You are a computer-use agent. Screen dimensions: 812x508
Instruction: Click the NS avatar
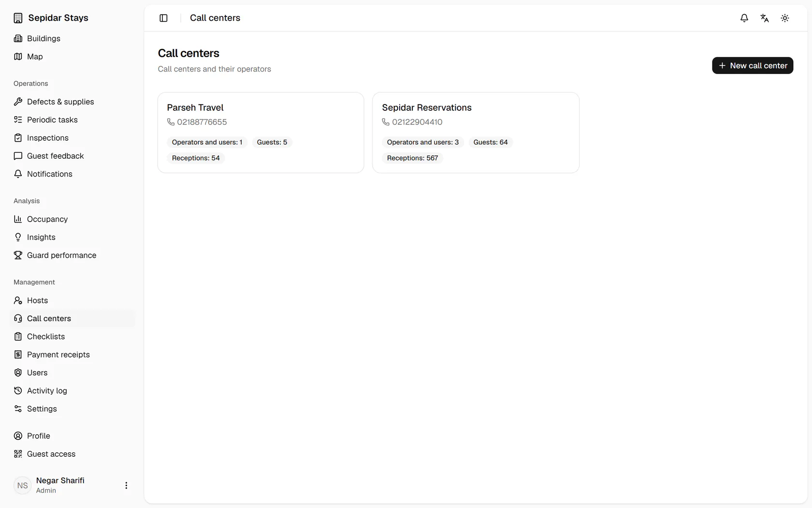click(22, 485)
